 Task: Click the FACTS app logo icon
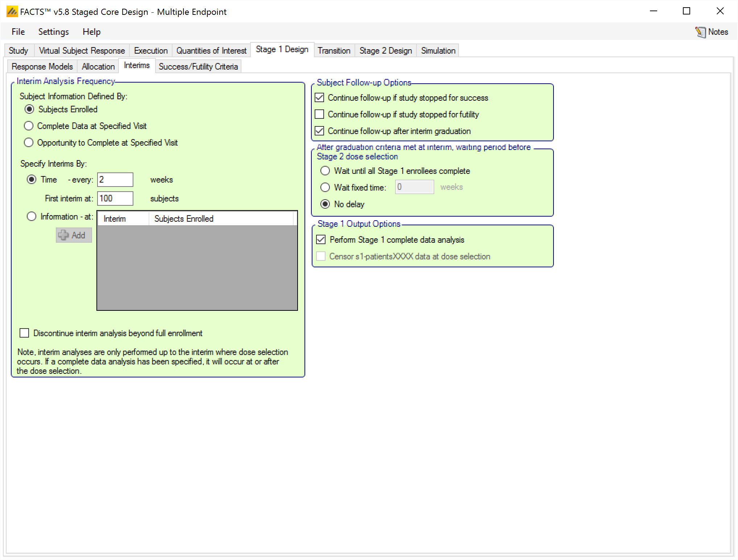tap(12, 12)
